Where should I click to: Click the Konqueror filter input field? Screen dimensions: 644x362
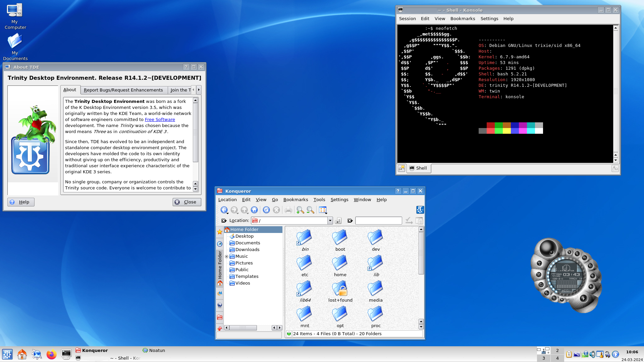378,221
